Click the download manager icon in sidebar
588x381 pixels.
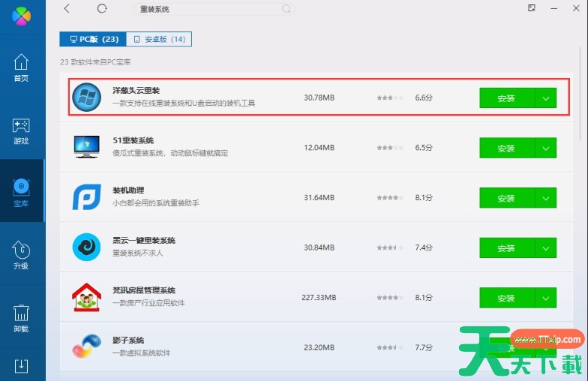21,366
